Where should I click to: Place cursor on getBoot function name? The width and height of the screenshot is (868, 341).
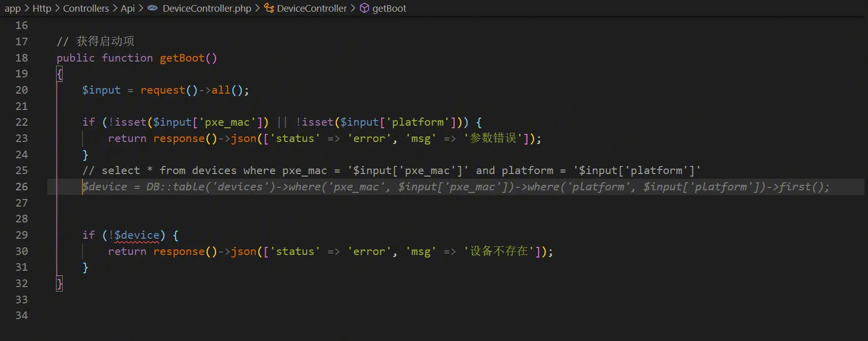tap(182, 58)
